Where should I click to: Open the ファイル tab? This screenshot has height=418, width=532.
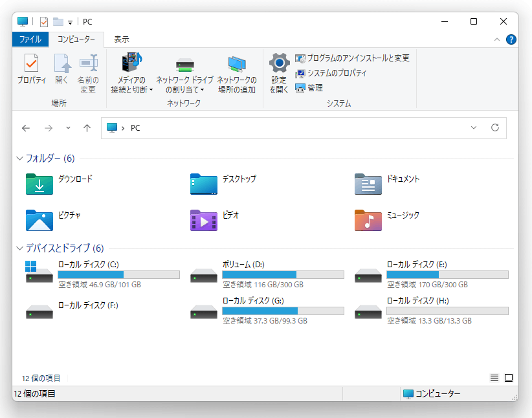(x=30, y=39)
